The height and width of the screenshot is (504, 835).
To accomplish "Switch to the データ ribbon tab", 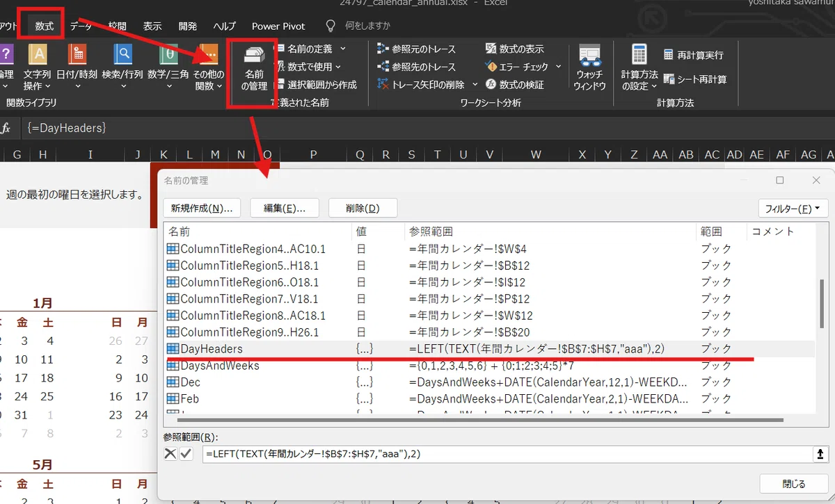I will [x=81, y=26].
